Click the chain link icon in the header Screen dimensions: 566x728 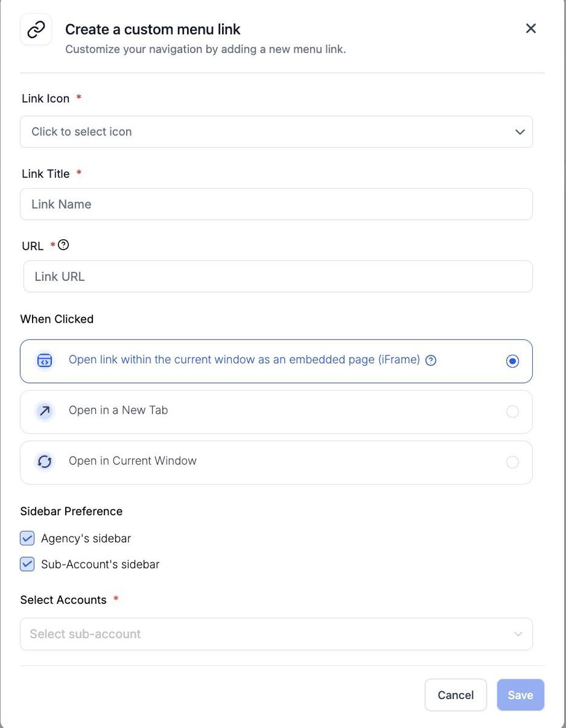point(35,28)
